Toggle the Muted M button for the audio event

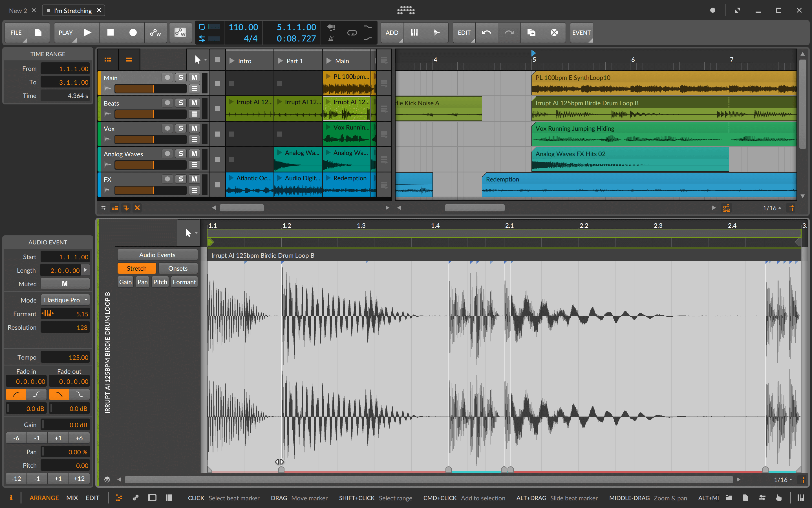coord(65,284)
